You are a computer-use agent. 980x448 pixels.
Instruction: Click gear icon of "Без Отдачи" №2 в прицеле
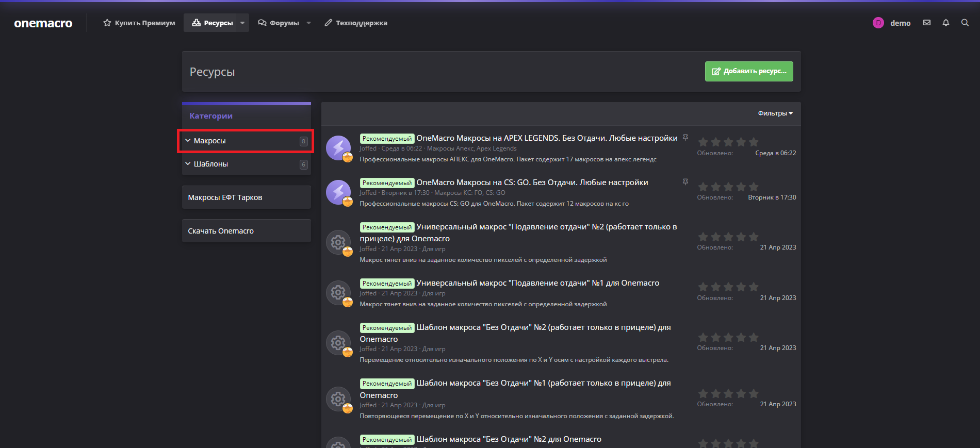338,343
